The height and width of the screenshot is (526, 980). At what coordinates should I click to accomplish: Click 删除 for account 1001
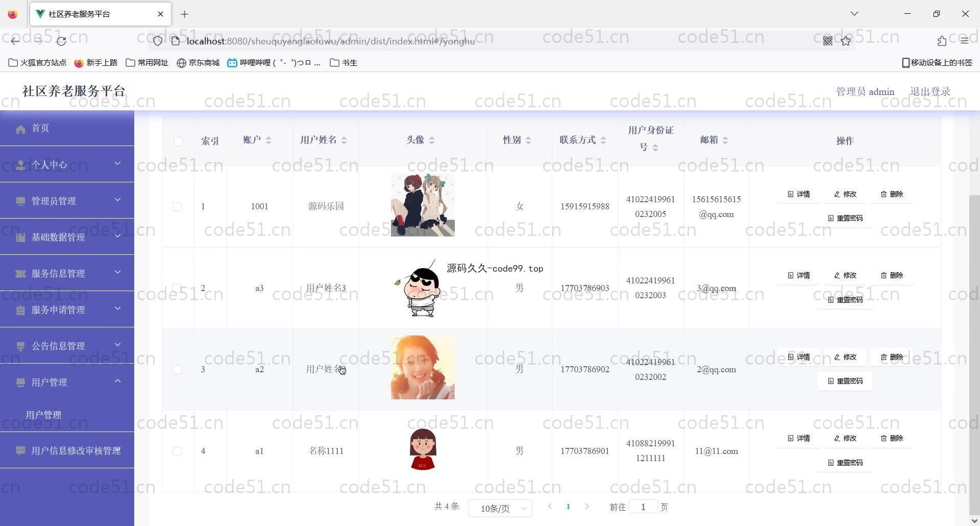click(892, 194)
